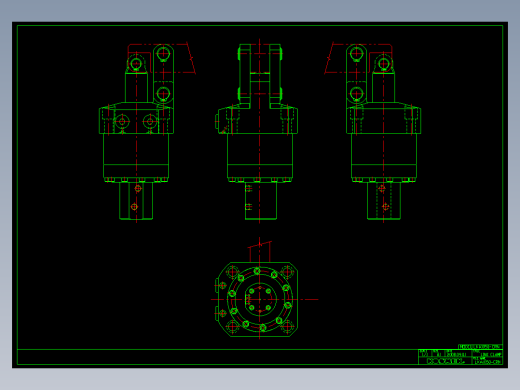
Task: Click the LINK CLAMP title text cell
Action: [487, 354]
